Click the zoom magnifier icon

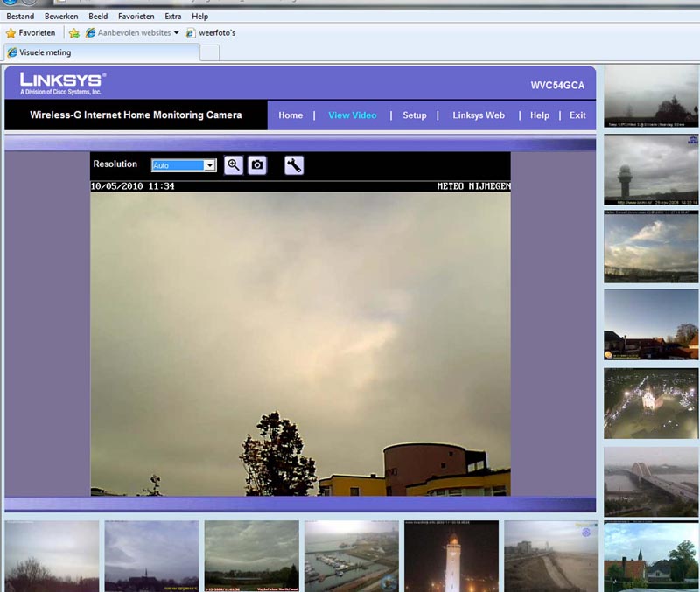coord(233,165)
